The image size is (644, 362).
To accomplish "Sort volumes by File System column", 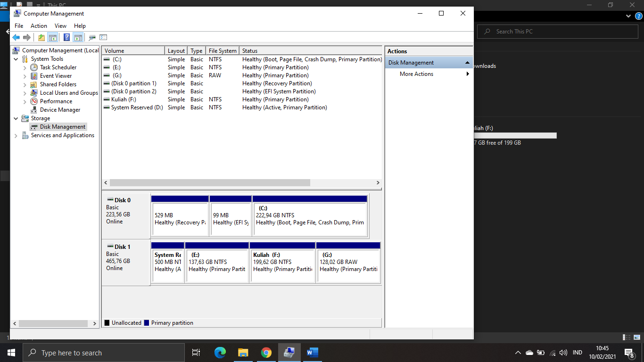I will [x=223, y=51].
